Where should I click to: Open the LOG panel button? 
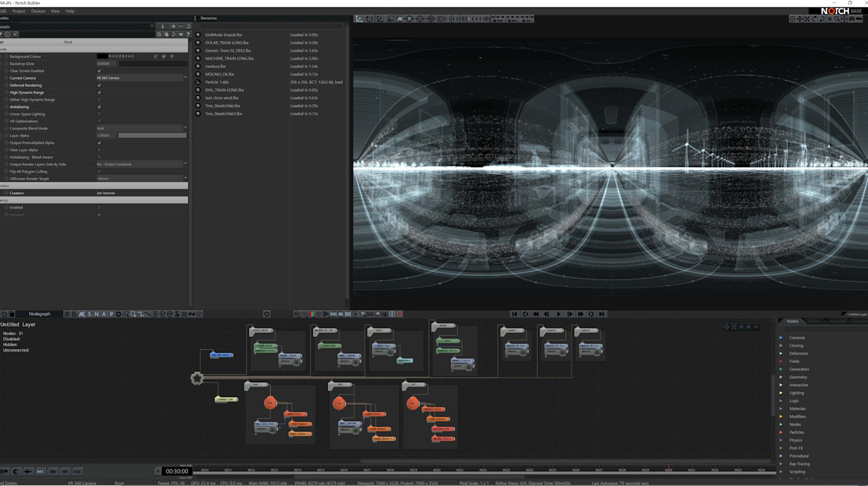pos(77,471)
